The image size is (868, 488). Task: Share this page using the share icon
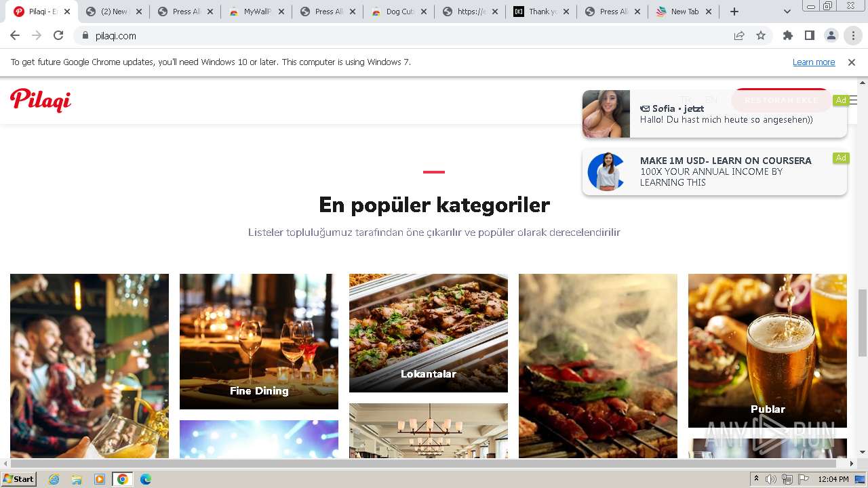point(739,36)
